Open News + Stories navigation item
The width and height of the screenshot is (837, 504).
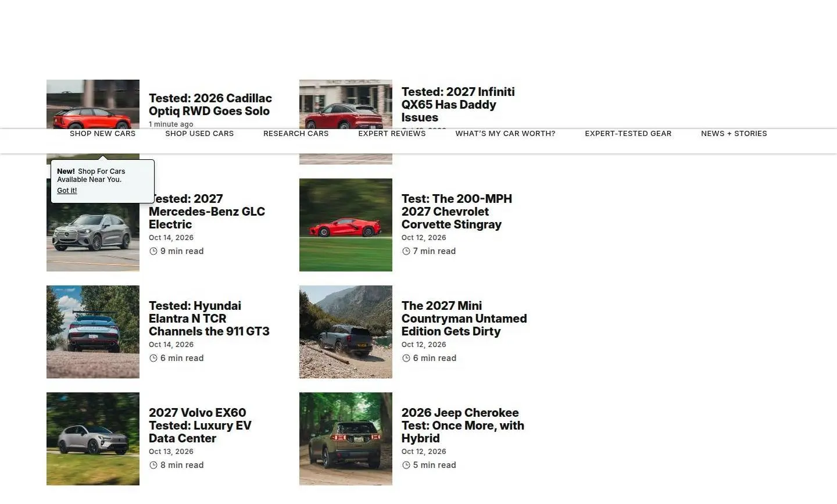[x=734, y=134]
